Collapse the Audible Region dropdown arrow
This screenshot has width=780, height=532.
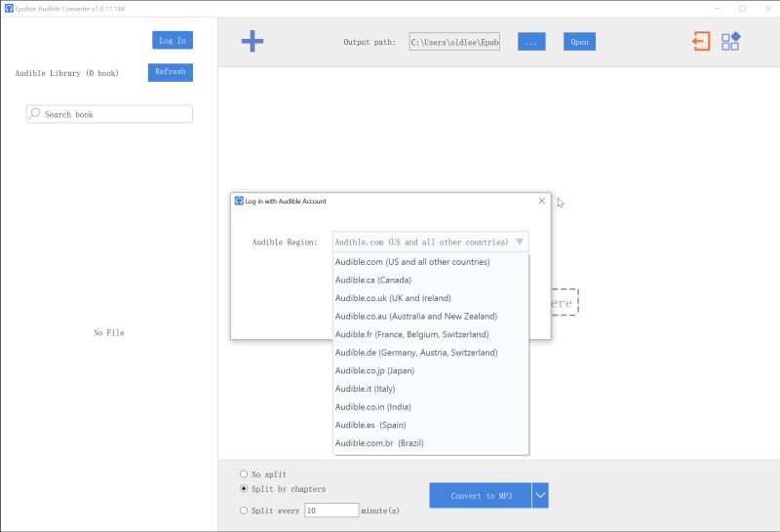[x=520, y=243]
